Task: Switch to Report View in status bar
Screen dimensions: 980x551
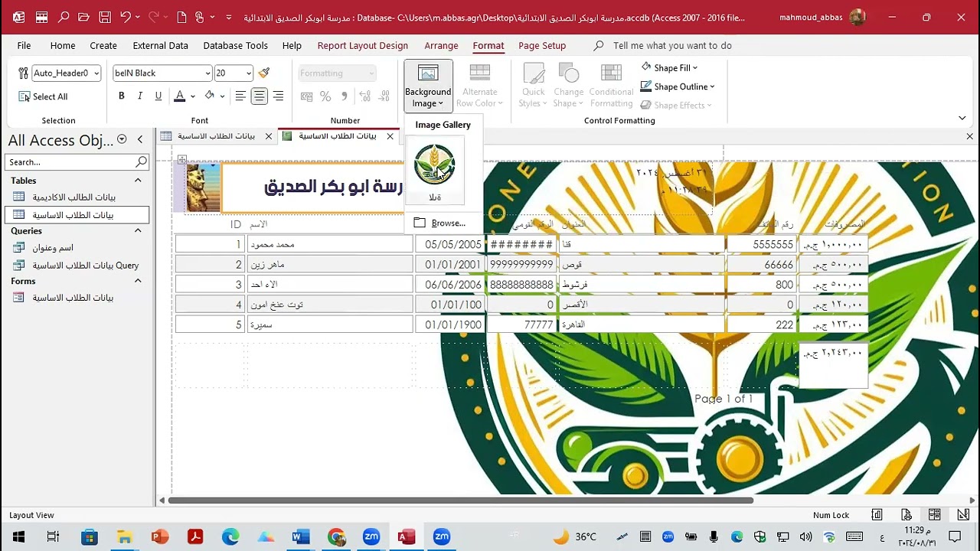Action: tap(877, 515)
